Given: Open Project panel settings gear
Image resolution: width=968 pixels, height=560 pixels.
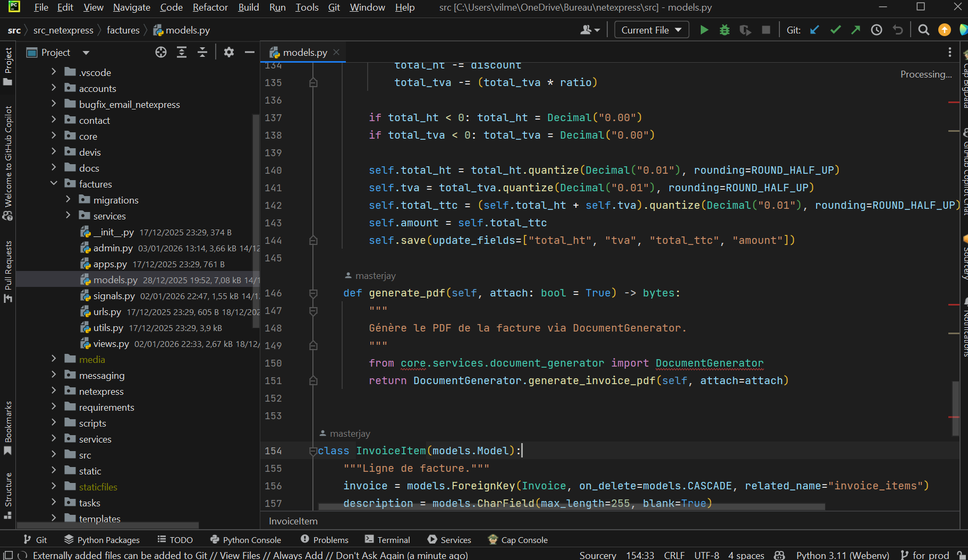Looking at the screenshot, I should (229, 52).
